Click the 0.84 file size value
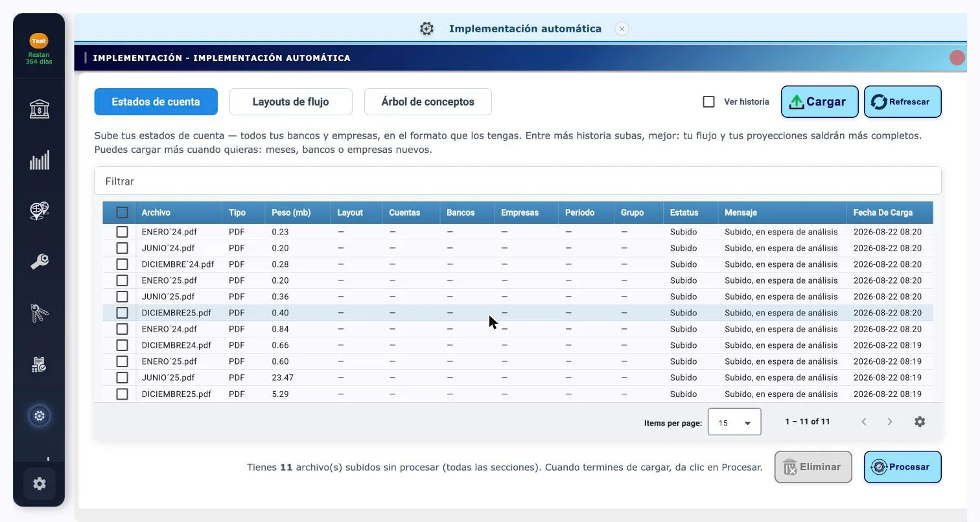Viewport: 980px width, 522px height. (280, 329)
